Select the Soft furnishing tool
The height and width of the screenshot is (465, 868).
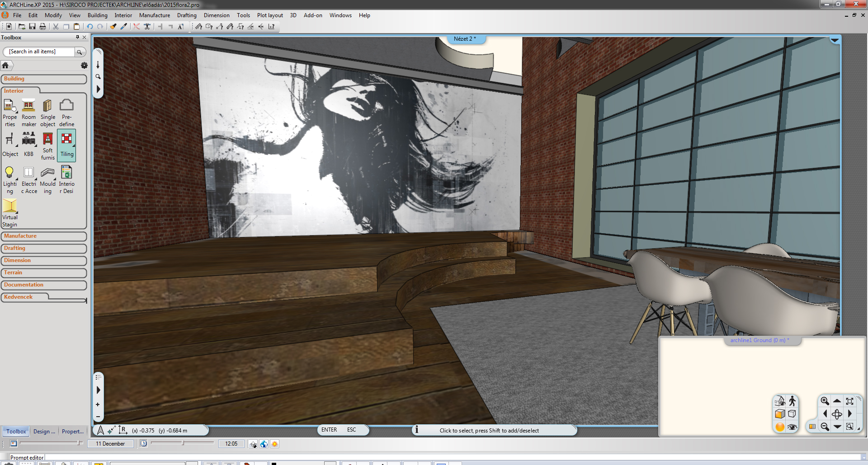click(47, 146)
